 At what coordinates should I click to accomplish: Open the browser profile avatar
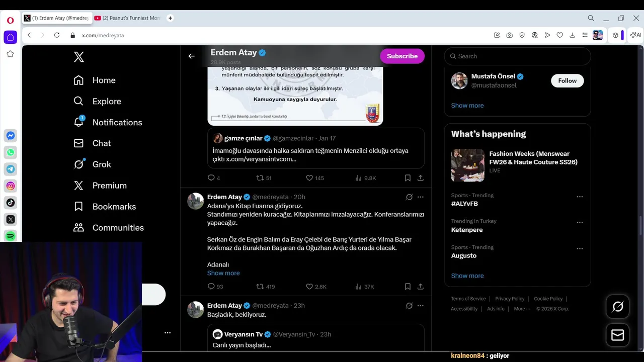(x=598, y=35)
